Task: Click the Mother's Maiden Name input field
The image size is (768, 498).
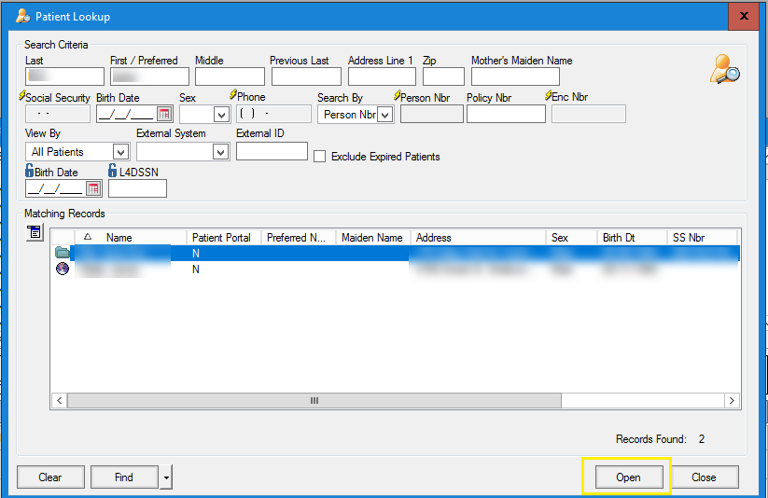Action: point(515,76)
